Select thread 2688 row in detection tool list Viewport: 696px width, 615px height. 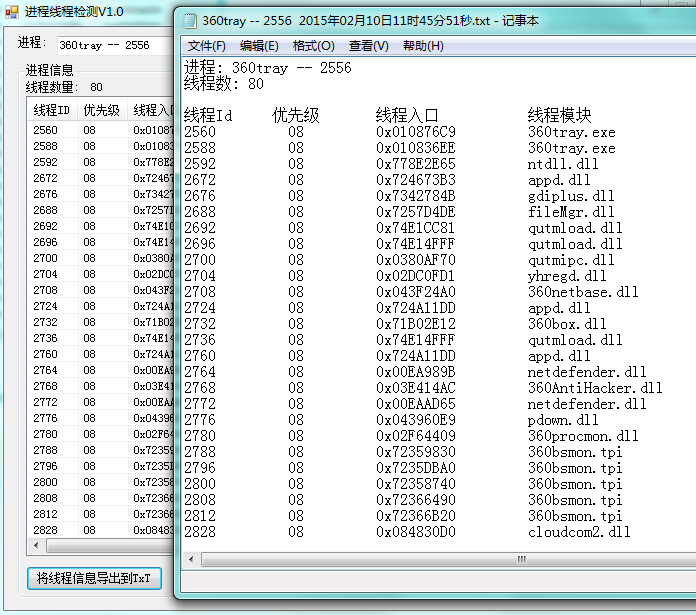(x=101, y=210)
